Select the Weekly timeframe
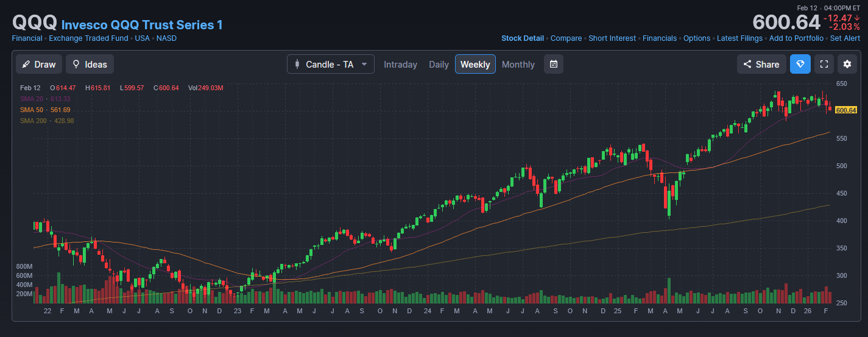The image size is (868, 337). click(475, 64)
